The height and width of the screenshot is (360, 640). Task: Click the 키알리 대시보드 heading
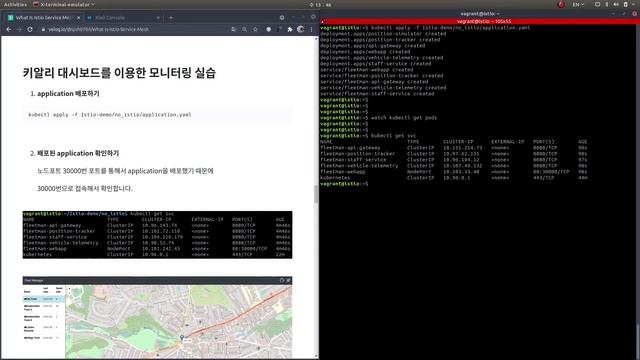(x=119, y=73)
